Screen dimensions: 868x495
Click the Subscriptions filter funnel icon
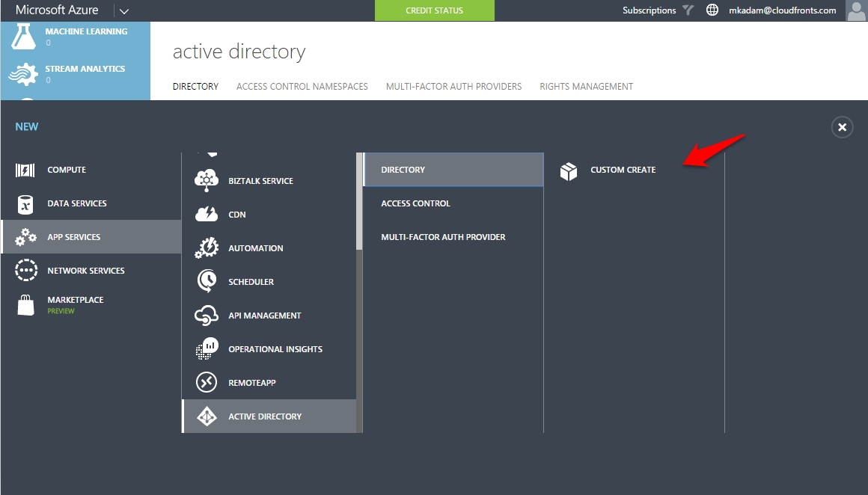688,10
